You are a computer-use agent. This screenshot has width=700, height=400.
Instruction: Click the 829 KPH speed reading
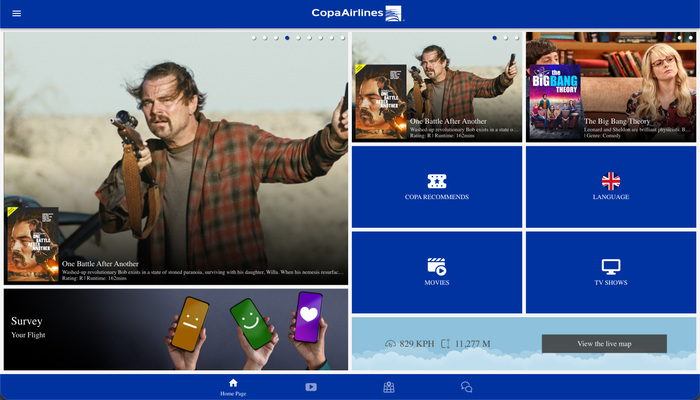pyautogui.click(x=417, y=344)
